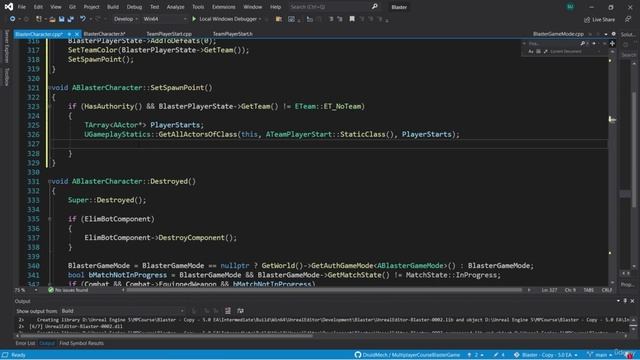Viewport: 640px width, 360px height.
Task: Collapse the SetSpawnPoint function outline
Action: 49,88
